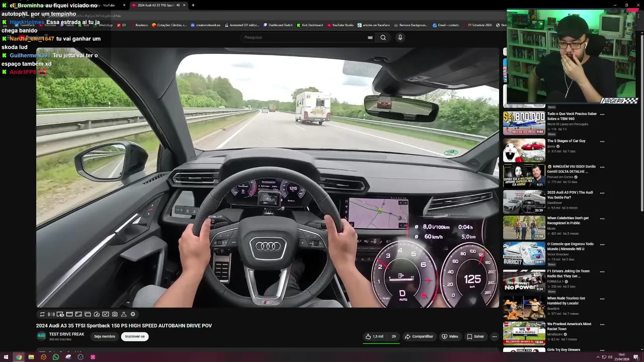Mute the Audi A3 tab speaker icon
The width and height of the screenshot is (644, 362).
[x=178, y=5]
